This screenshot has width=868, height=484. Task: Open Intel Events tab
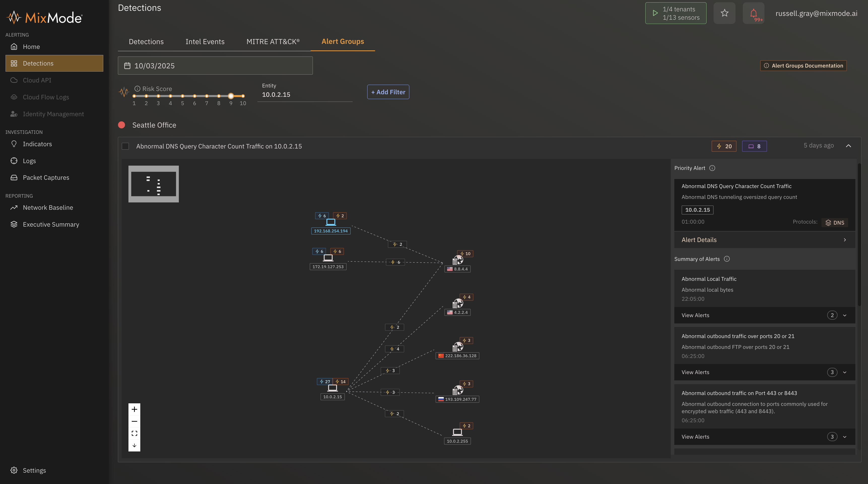(205, 42)
